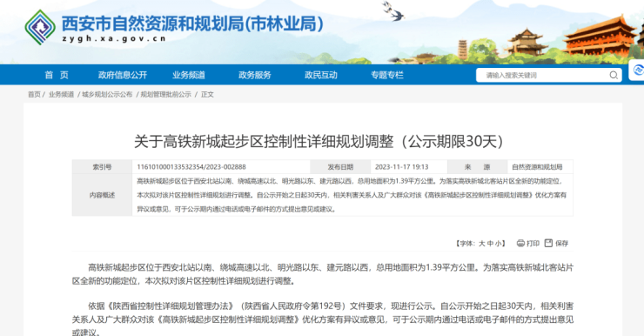The image size is (644, 336).
Task: Open the 政务服务 menu
Action: (255, 75)
